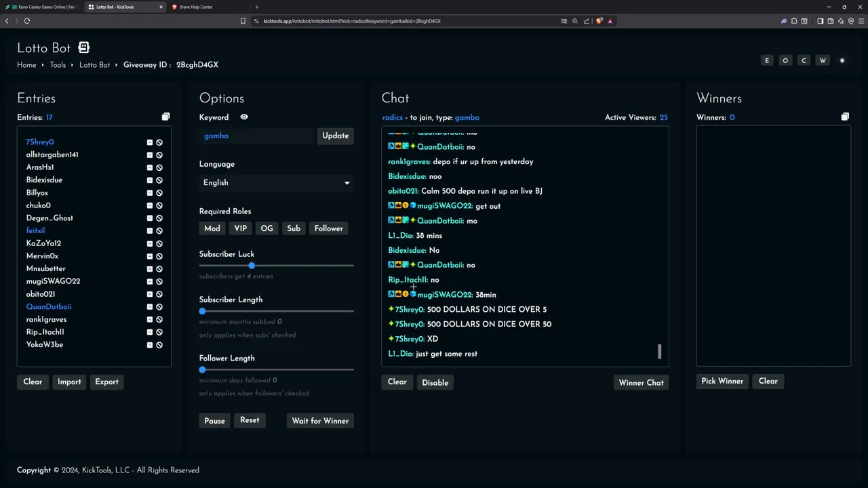Toggle keyword visibility eye icon
Image resolution: width=868 pixels, height=488 pixels.
click(244, 117)
